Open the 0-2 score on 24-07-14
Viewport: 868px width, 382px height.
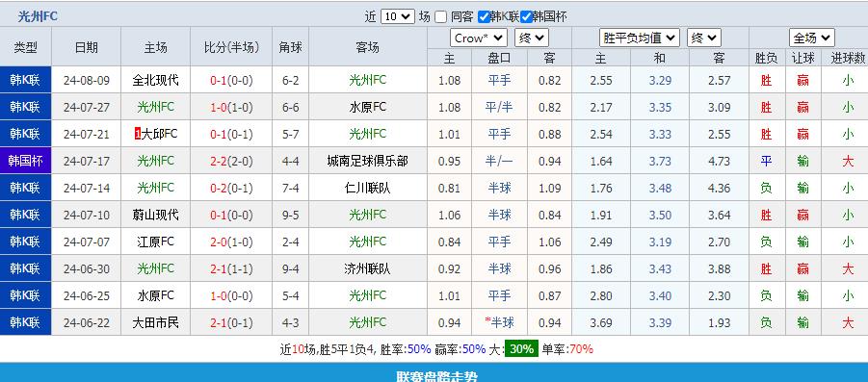pos(219,188)
